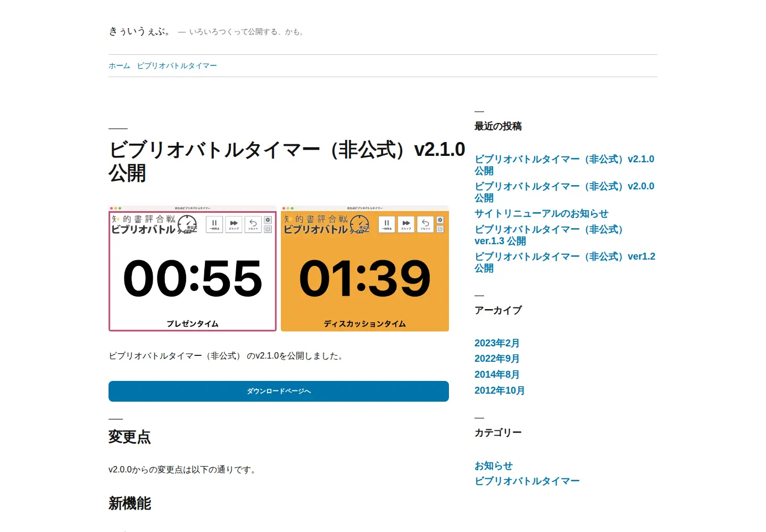The image size is (766, 532).
Task: Click the 00:55 countdown in the white screenshot
Action: pos(193,278)
